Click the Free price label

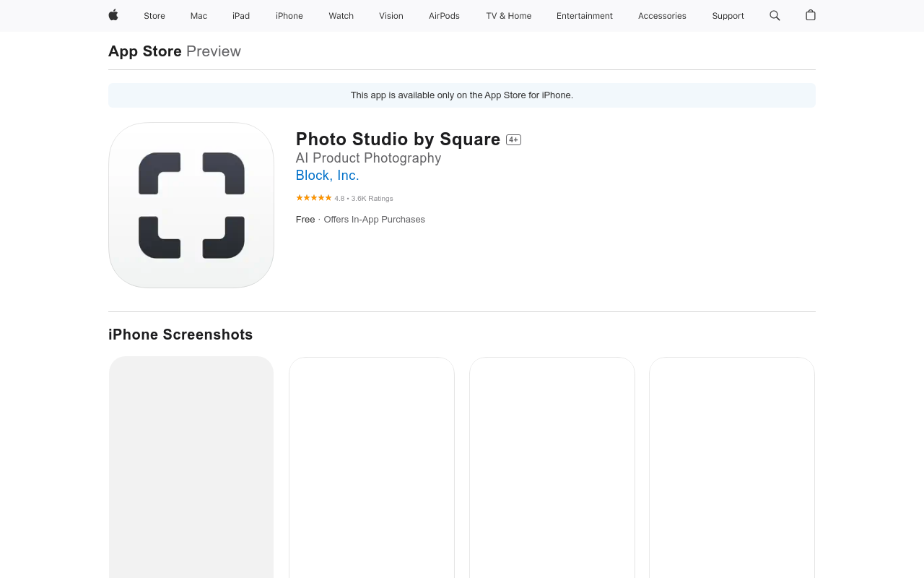coord(305,220)
